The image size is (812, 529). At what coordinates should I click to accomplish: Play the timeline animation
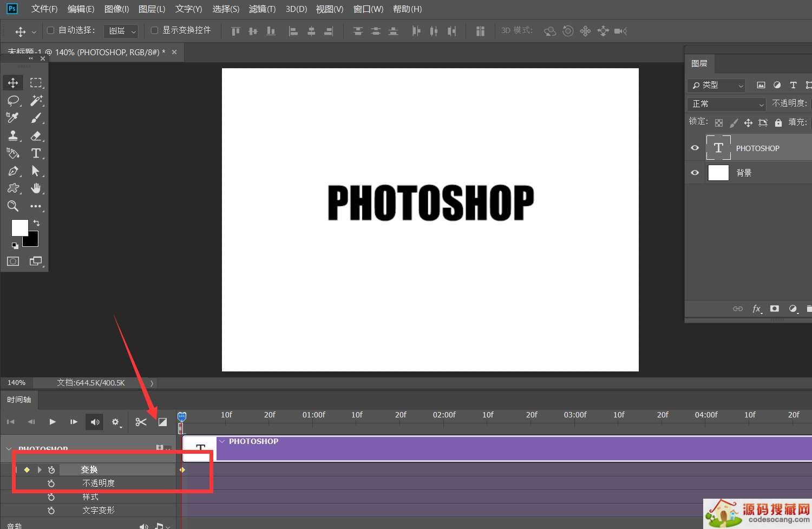pyautogui.click(x=53, y=422)
